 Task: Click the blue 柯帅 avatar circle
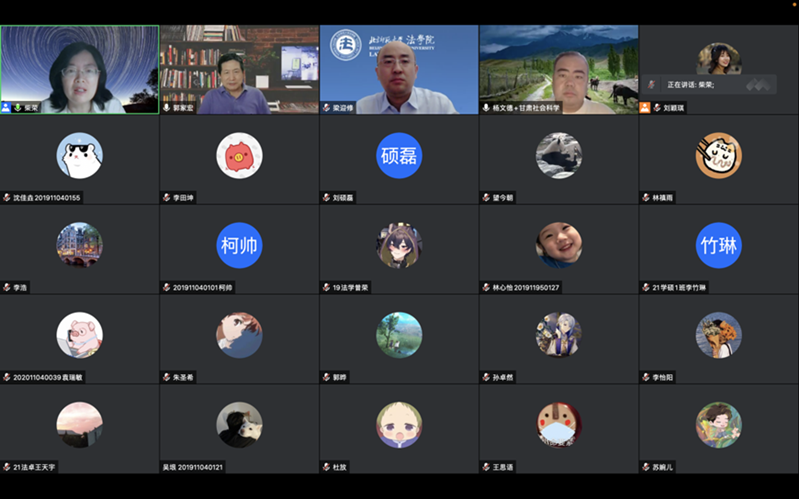click(239, 245)
